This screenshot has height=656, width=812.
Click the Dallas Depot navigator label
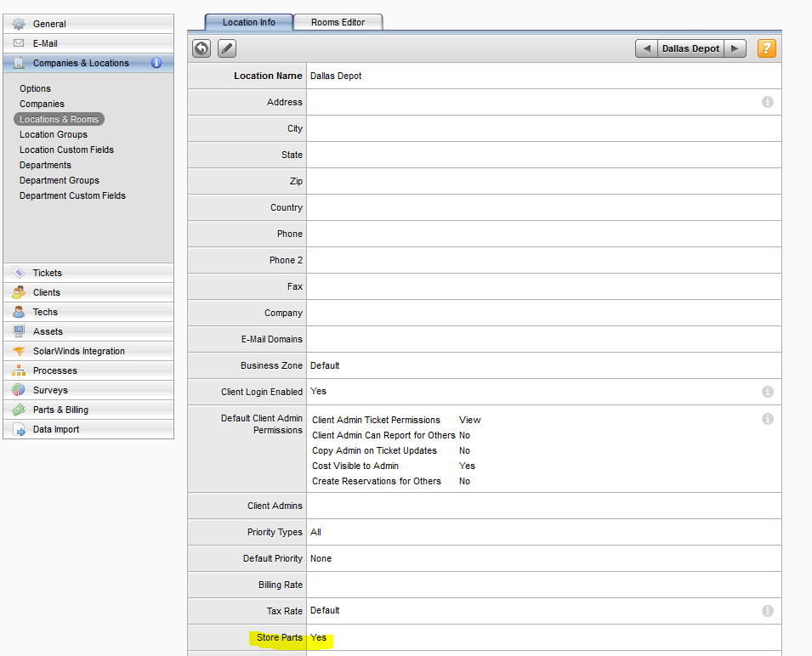pos(690,48)
